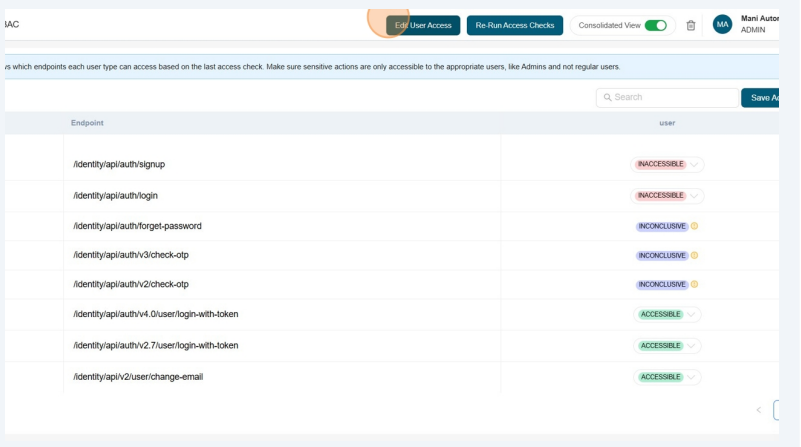Open access dropdown for auth/login endpoint

point(694,196)
